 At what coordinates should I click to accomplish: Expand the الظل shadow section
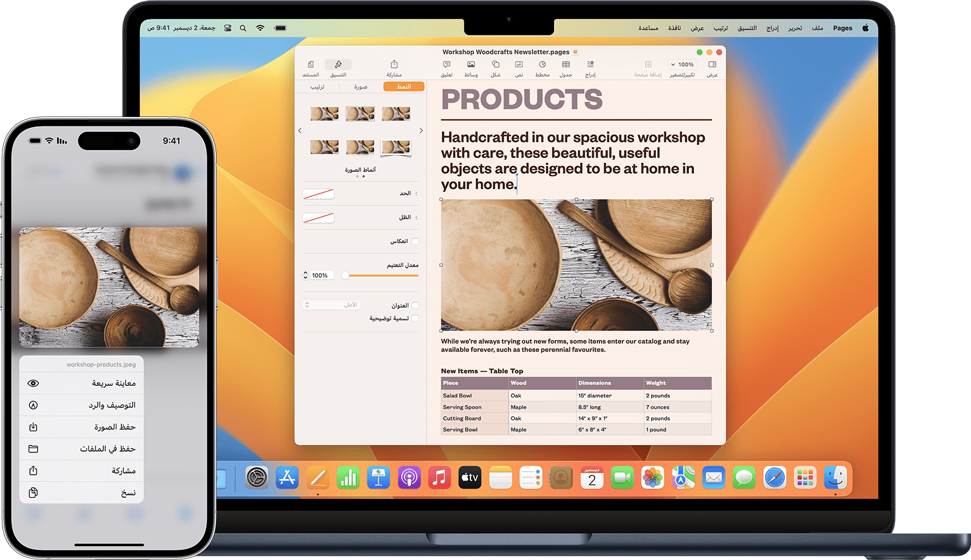416,217
